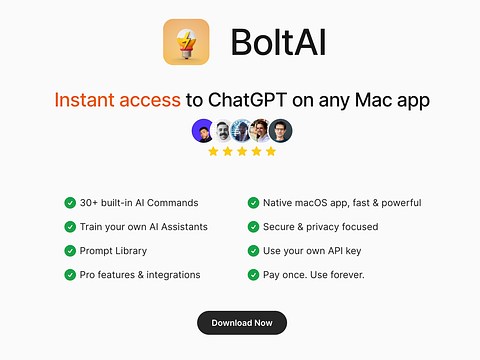Click the rightmost avatar of man with glasses
This screenshot has width=480, height=360.
point(281,131)
